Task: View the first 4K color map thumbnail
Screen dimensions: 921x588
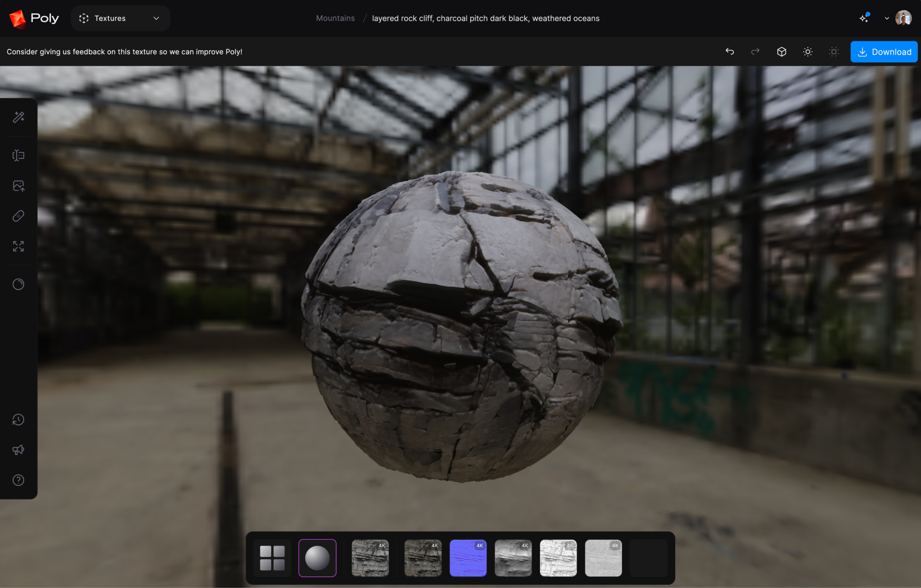Action: [370, 558]
